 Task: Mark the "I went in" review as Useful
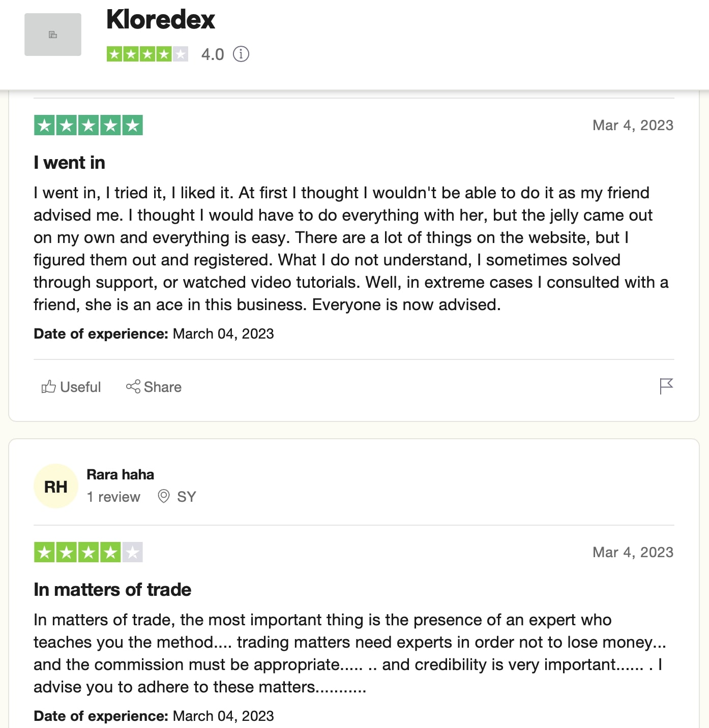coord(71,387)
